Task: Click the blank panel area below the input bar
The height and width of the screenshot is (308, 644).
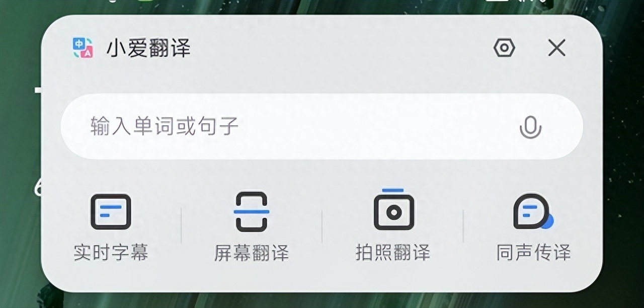Action: tap(322, 174)
